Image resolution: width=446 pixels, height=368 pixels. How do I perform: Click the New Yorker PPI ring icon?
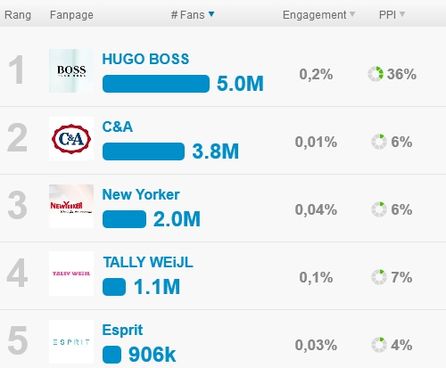click(x=379, y=209)
